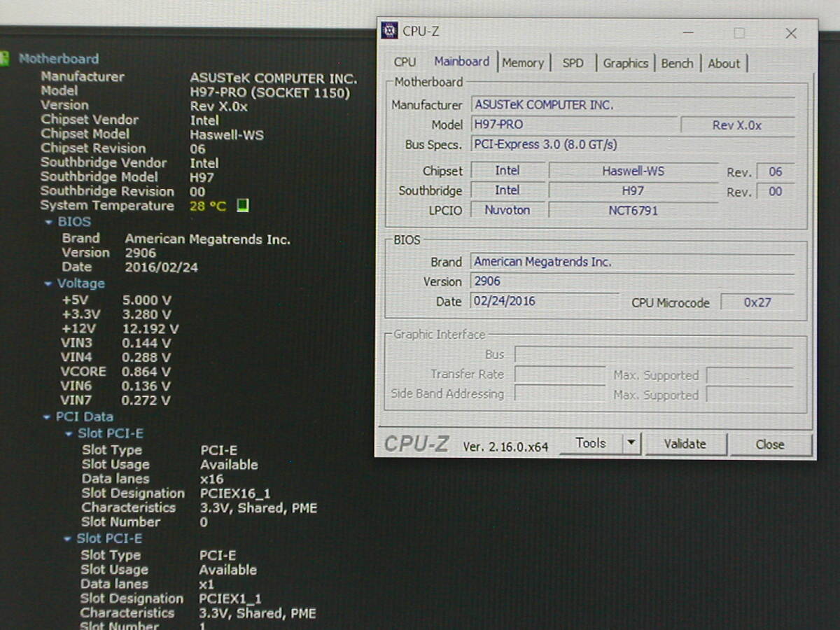
Task: Click the BIOS Date 02/24/2016 field
Action: click(x=545, y=301)
